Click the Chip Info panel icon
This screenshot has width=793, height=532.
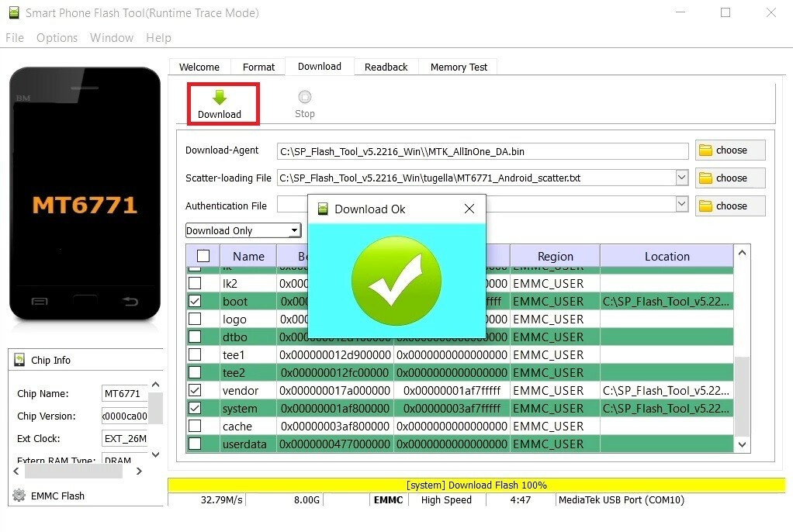click(x=19, y=360)
